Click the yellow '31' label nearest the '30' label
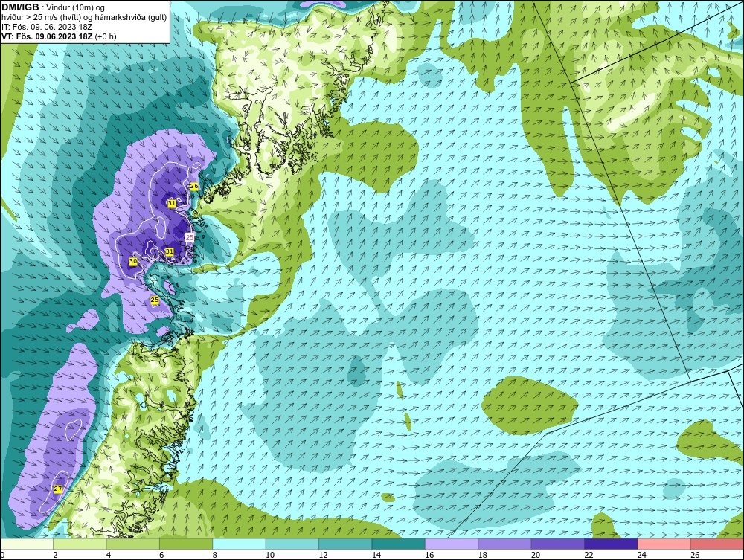Image resolution: width=744 pixels, height=560 pixels. click(x=170, y=251)
